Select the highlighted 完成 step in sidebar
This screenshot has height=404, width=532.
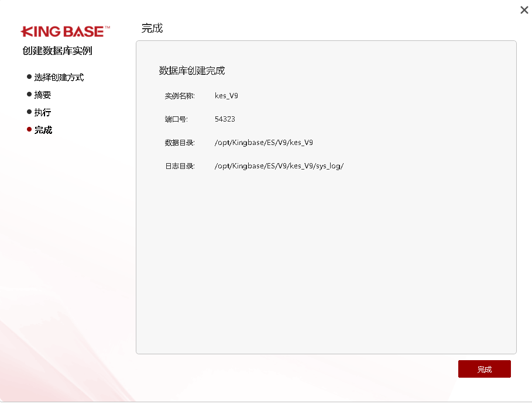[43, 130]
